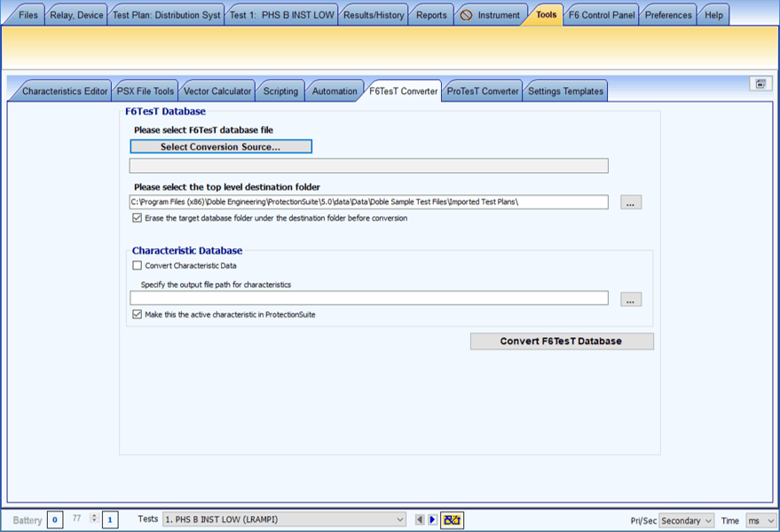Viewport: 780px width, 532px height.
Task: Select the F6TesT Converter subtab
Action: 404,91
